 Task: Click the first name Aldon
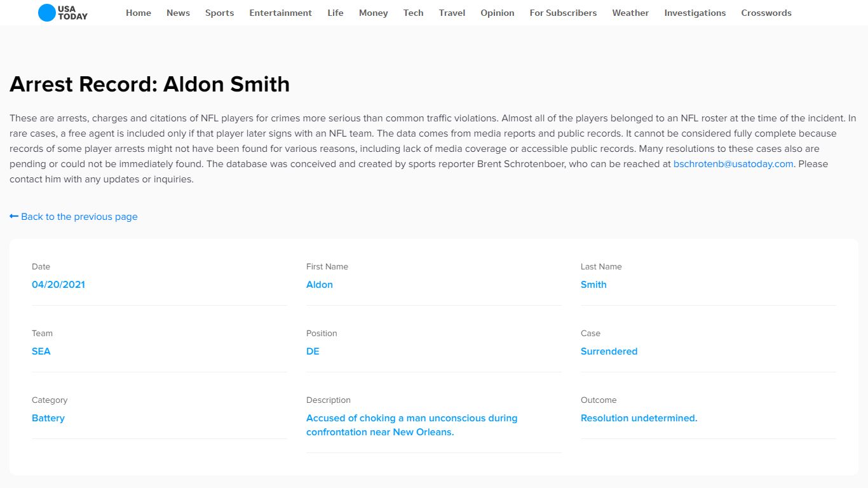click(320, 285)
